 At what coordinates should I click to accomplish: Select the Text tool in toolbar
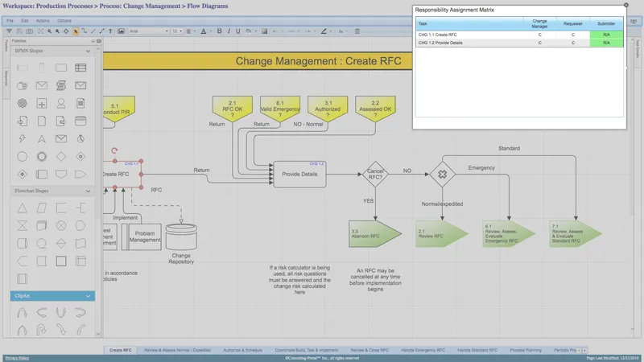[110, 31]
